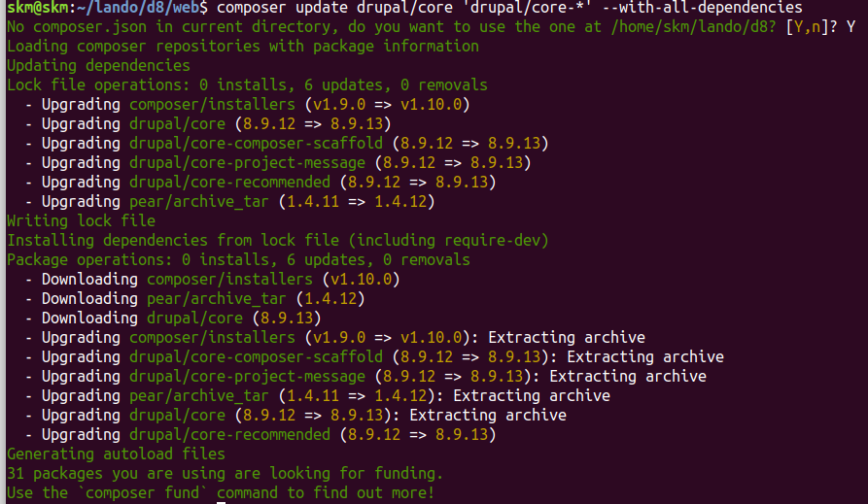Screen dimensions: 868x504
Task: Click the composer fund command text
Action: [x=146, y=493]
